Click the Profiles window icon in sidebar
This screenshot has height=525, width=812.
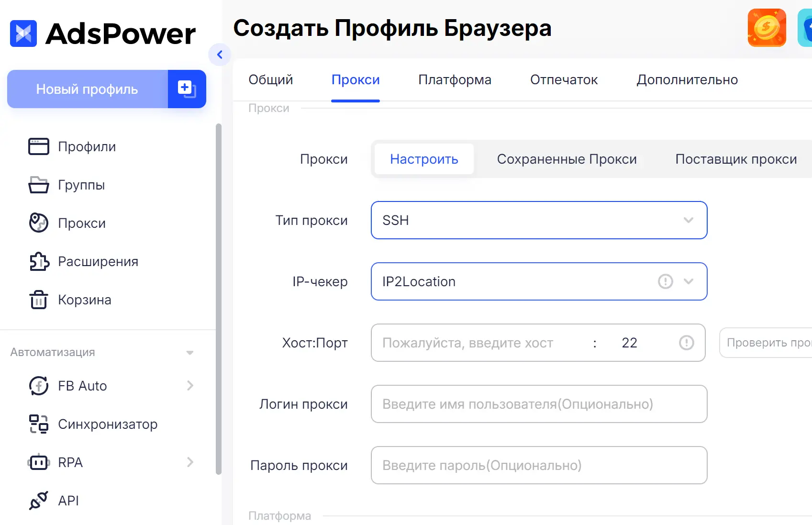[38, 146]
